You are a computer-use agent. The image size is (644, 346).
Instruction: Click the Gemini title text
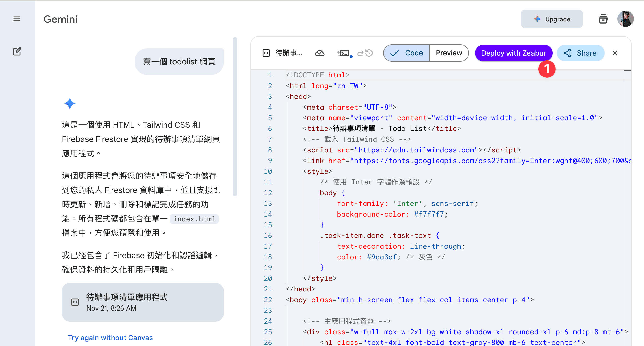[x=60, y=19]
